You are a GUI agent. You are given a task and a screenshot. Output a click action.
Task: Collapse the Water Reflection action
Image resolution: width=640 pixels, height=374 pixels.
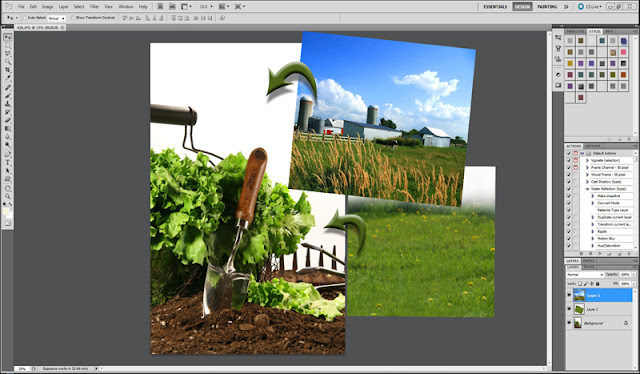coord(587,189)
